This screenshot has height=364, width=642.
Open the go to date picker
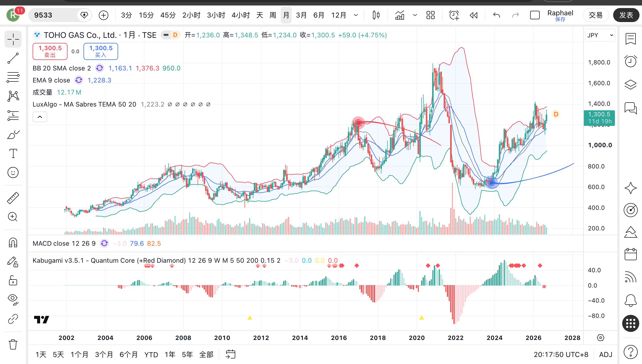(230, 354)
